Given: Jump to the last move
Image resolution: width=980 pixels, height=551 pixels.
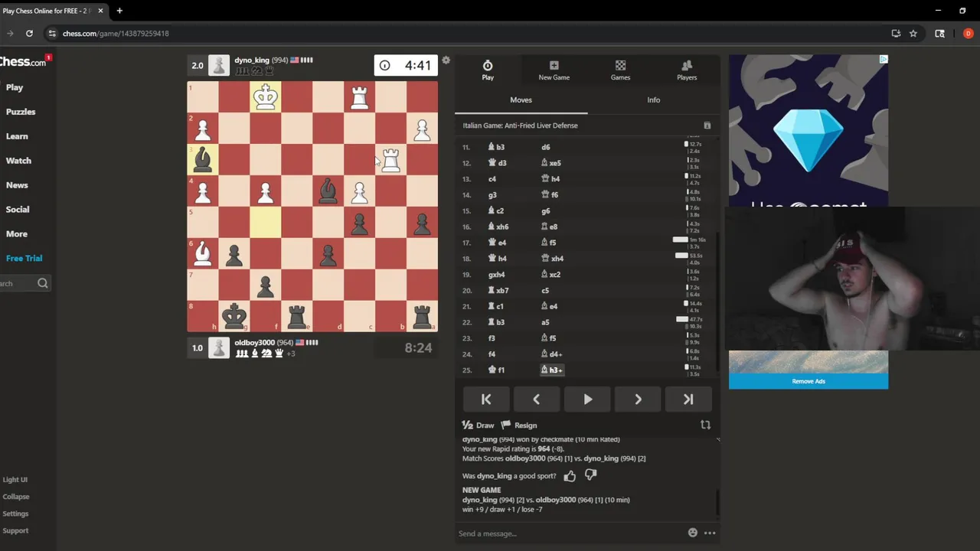Looking at the screenshot, I should [x=688, y=399].
